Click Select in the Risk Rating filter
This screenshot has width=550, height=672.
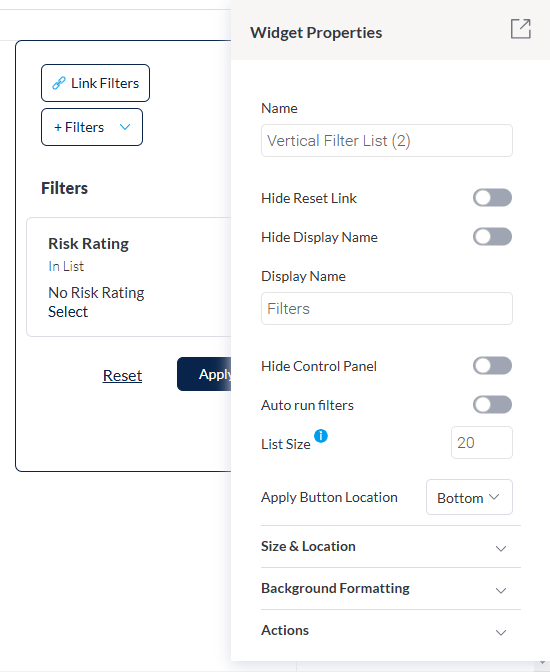[68, 312]
